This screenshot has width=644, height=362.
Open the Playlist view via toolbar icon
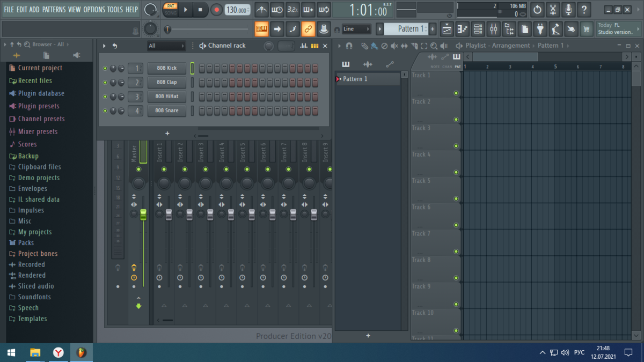(x=447, y=28)
